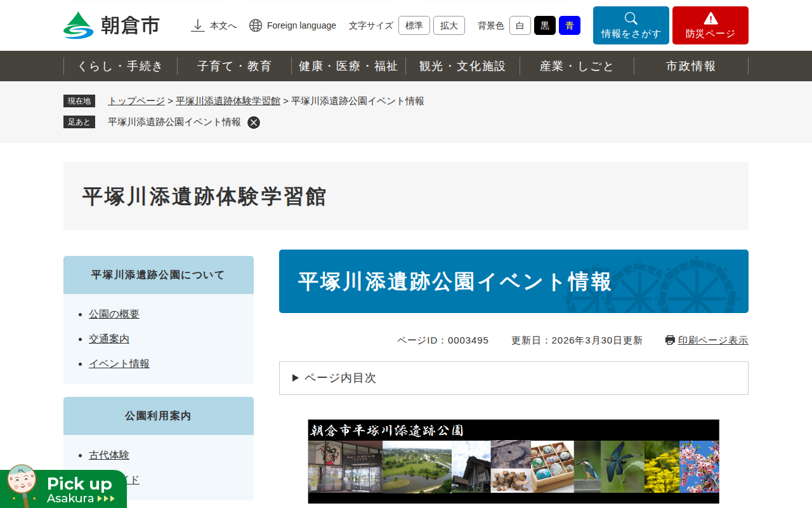Set font size to 拡大

tap(449, 25)
